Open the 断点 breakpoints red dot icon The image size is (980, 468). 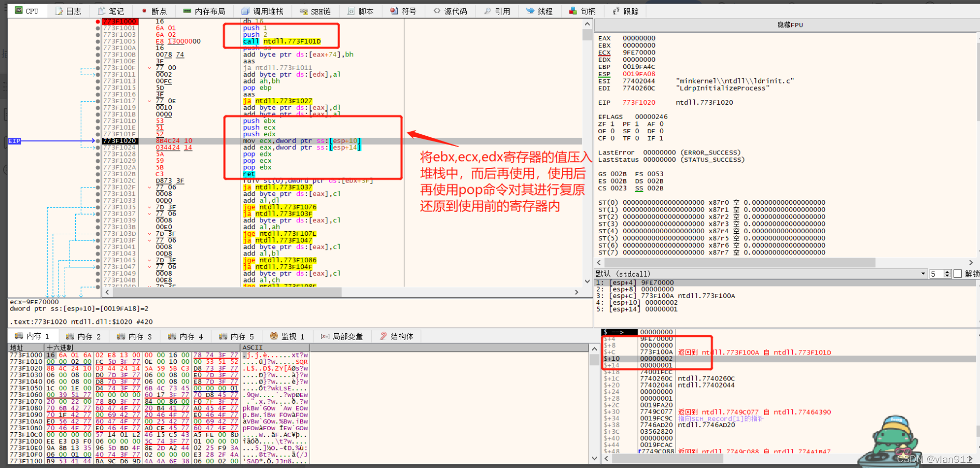coord(144,11)
